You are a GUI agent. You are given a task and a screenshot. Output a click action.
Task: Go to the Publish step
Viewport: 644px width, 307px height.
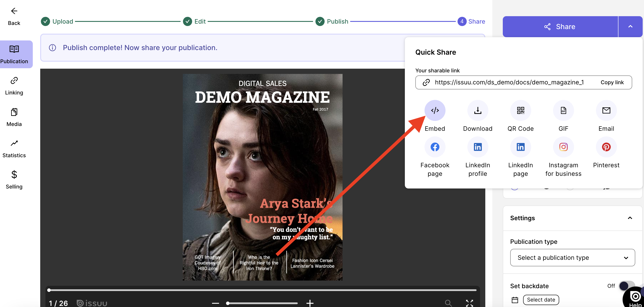point(332,21)
